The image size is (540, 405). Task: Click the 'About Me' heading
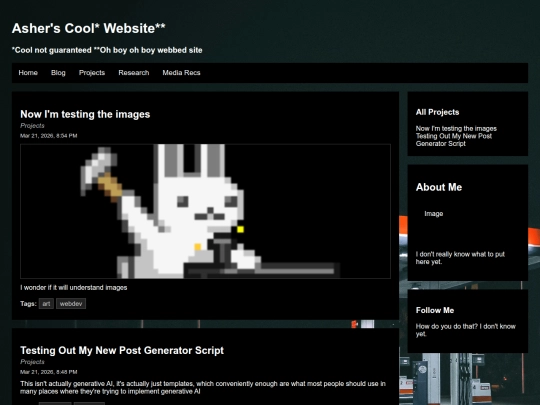[439, 187]
